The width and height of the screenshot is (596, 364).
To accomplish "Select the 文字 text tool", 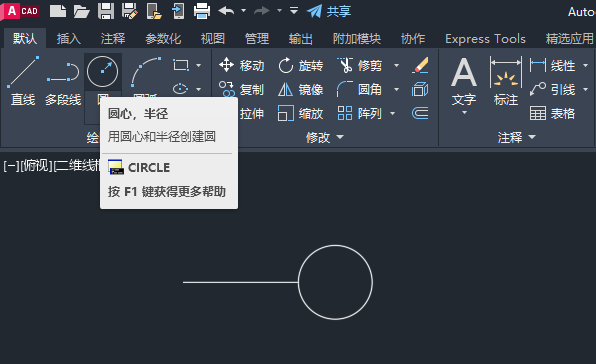I will 464,81.
